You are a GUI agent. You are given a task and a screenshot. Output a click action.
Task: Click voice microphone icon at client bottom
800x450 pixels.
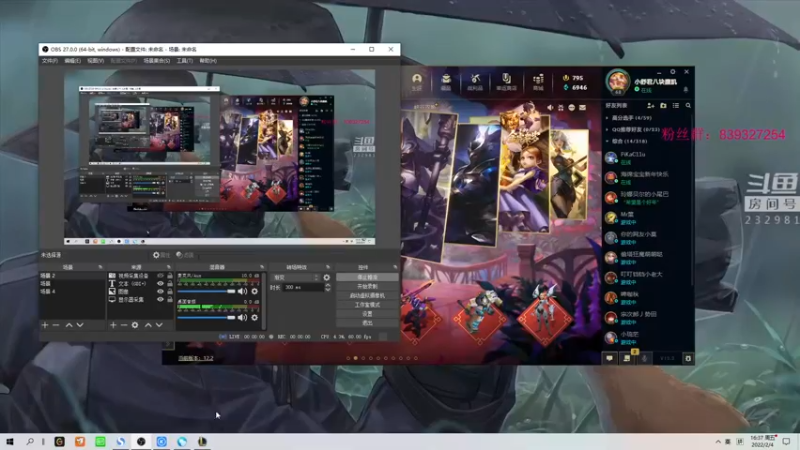[644, 358]
